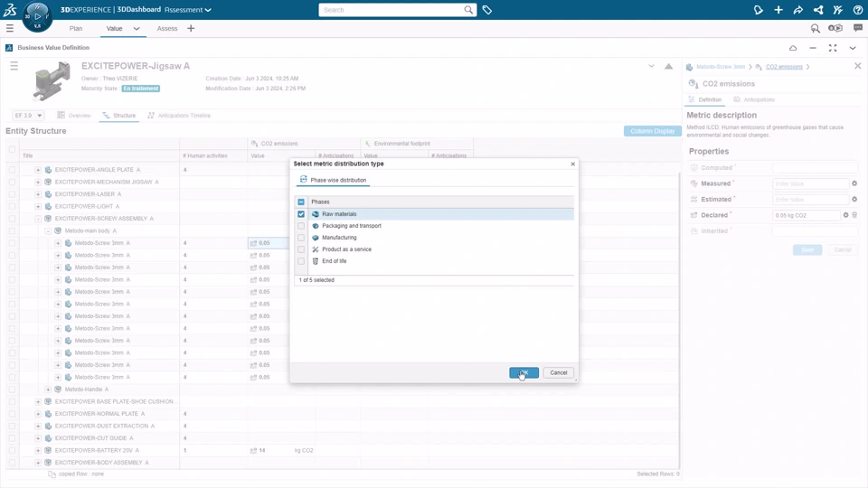Click the Raw materials phase icon

316,214
